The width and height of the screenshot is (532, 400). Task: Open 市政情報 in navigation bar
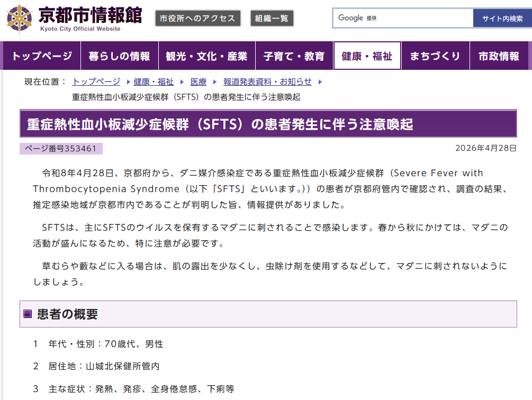pos(499,56)
